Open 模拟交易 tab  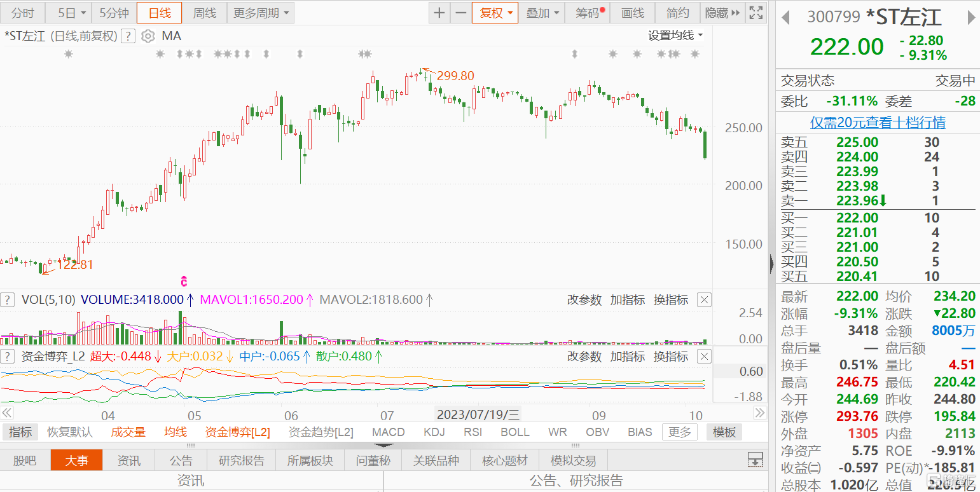tap(573, 460)
